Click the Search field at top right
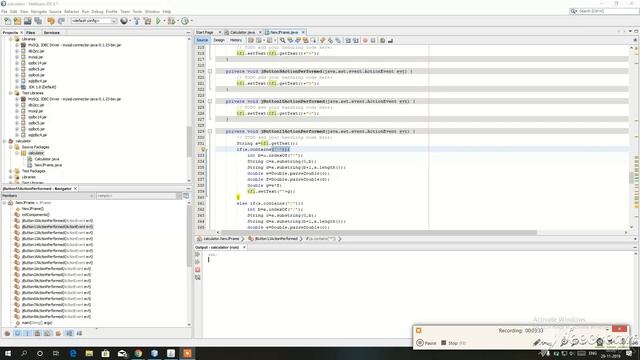Image resolution: width=640 pixels, height=360 pixels. (x=604, y=11)
